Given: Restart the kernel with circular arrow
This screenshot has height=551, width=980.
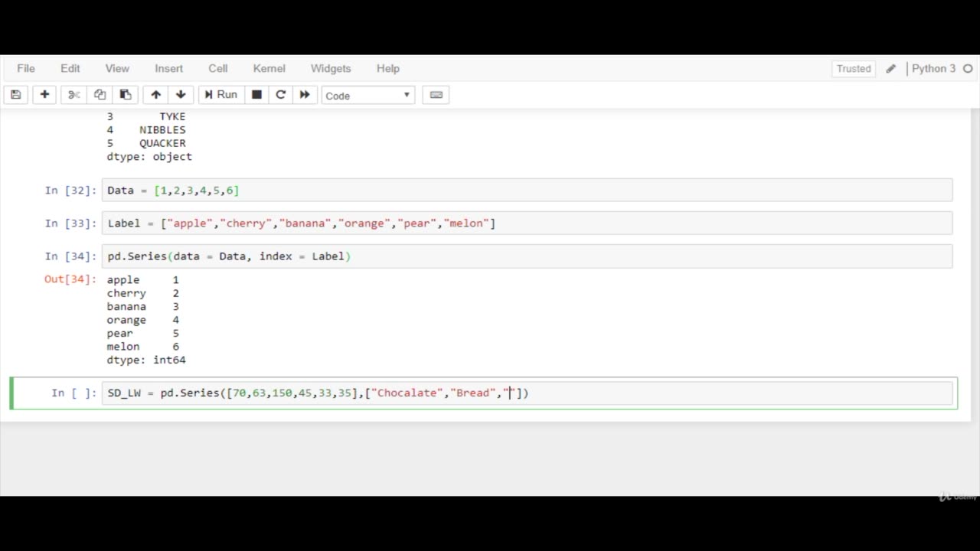Looking at the screenshot, I should [280, 95].
